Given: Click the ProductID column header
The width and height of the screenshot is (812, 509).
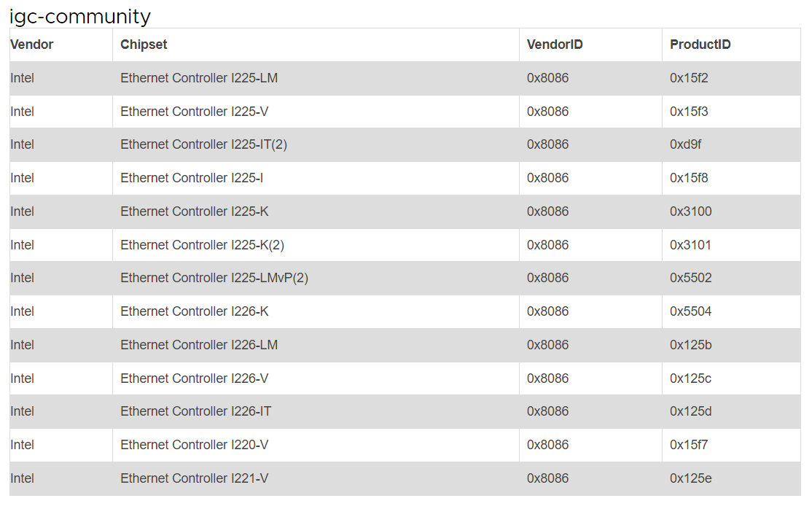Looking at the screenshot, I should pos(700,44).
